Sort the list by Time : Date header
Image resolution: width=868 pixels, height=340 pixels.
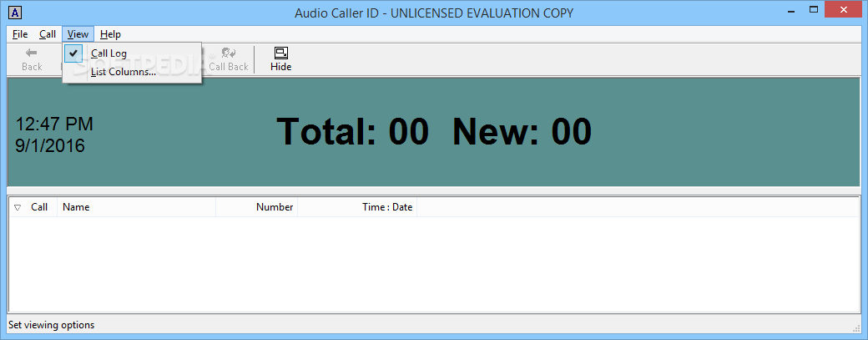coord(357,207)
